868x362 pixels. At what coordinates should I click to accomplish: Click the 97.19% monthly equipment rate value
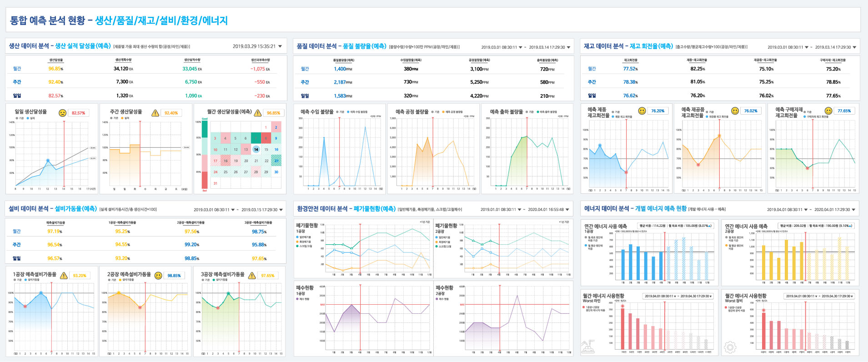(55, 231)
